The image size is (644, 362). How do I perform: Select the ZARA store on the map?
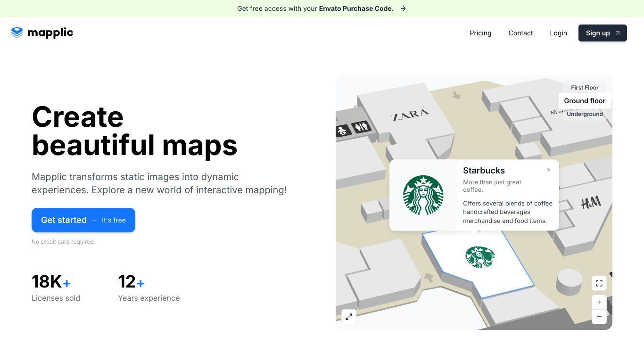(x=410, y=115)
